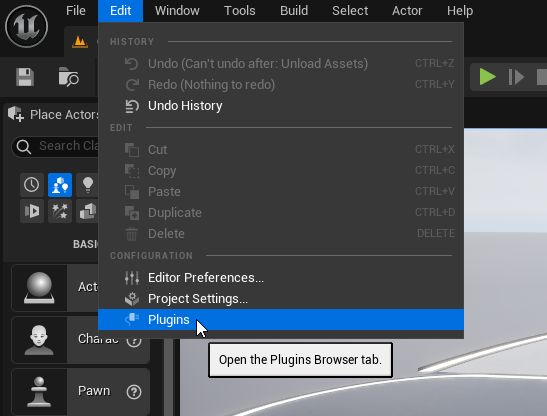Select the Pawn actor thumbnail
Image resolution: width=547 pixels, height=416 pixels.
click(39, 392)
